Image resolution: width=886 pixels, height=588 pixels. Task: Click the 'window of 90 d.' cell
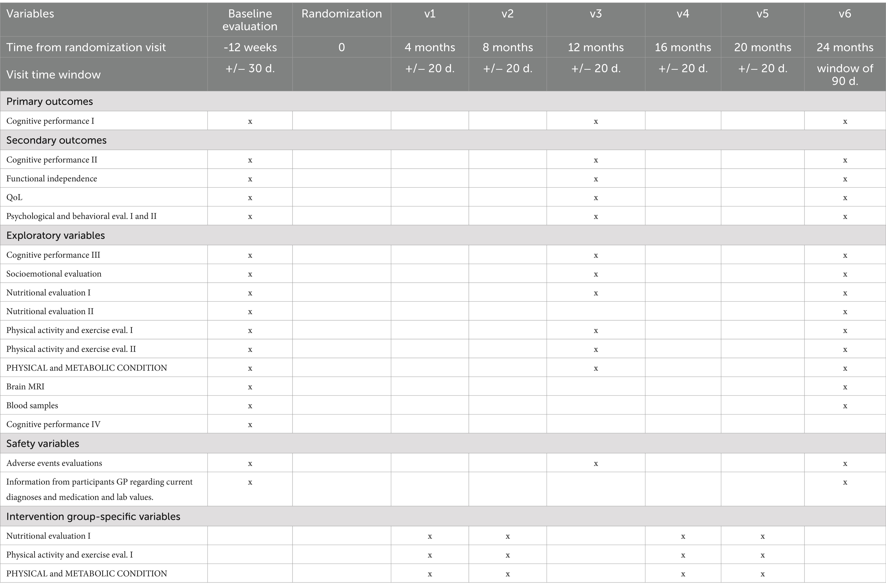pos(845,74)
